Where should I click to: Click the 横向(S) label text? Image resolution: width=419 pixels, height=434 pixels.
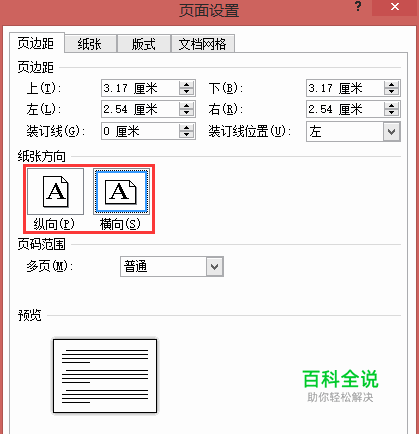click(x=120, y=224)
